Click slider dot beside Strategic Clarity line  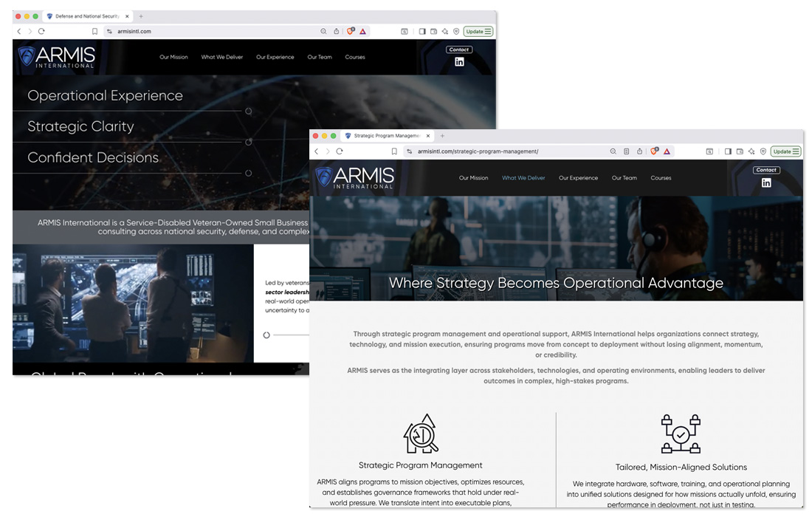(249, 142)
